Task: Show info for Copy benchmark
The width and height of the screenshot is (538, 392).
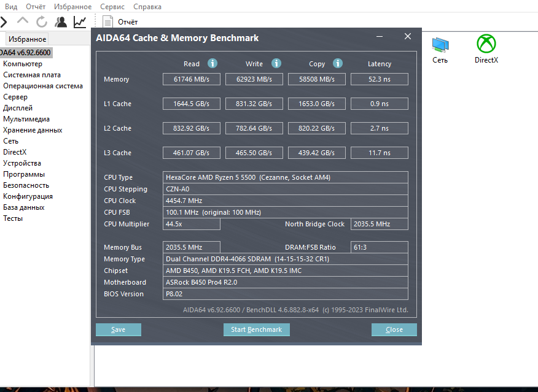Action: (338, 63)
